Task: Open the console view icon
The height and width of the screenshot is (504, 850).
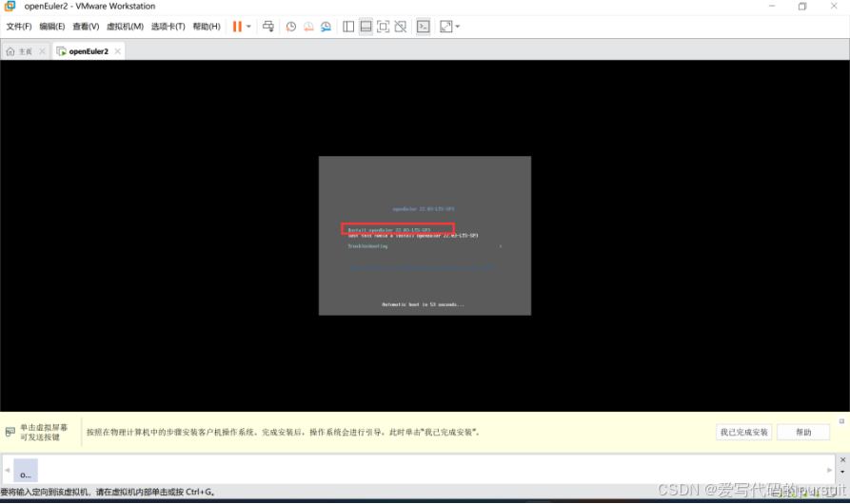Action: tap(424, 27)
